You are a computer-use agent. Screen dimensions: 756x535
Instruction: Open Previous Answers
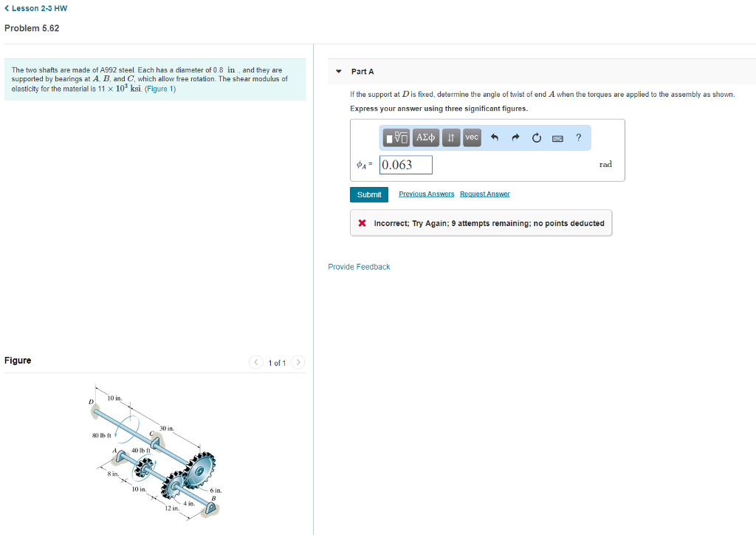pos(426,194)
